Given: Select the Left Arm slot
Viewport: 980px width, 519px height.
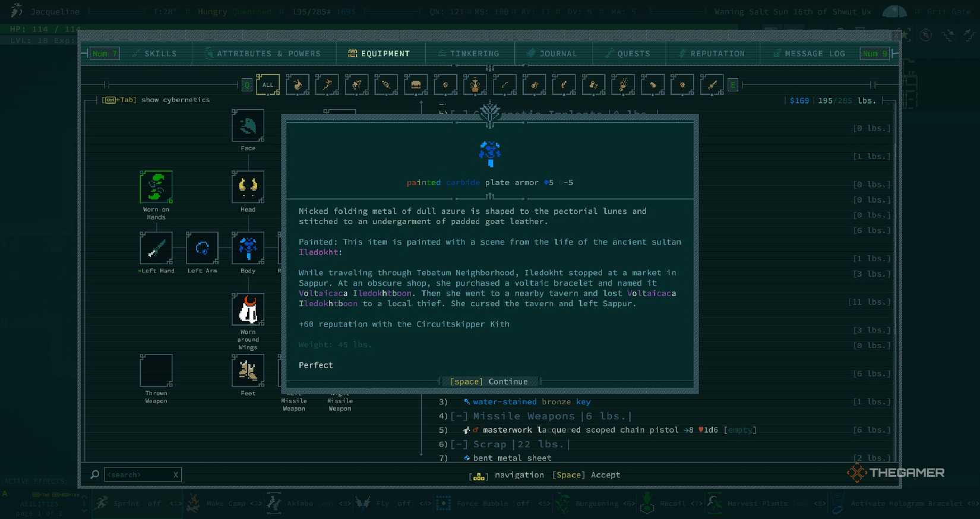Looking at the screenshot, I should click(x=202, y=248).
